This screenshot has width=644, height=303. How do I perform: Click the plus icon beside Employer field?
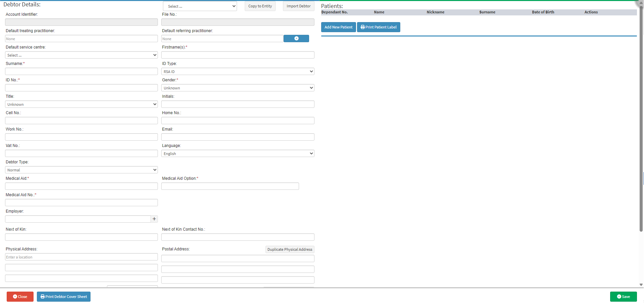(x=154, y=219)
